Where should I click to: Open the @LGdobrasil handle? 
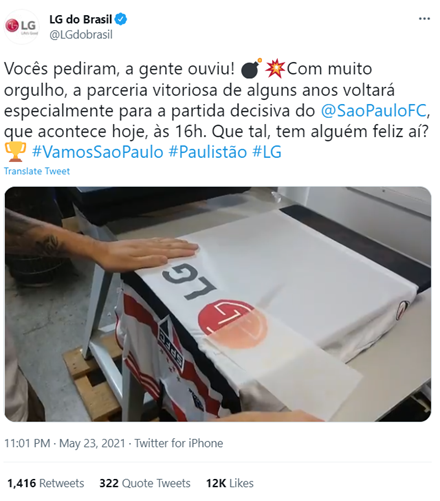[81, 35]
